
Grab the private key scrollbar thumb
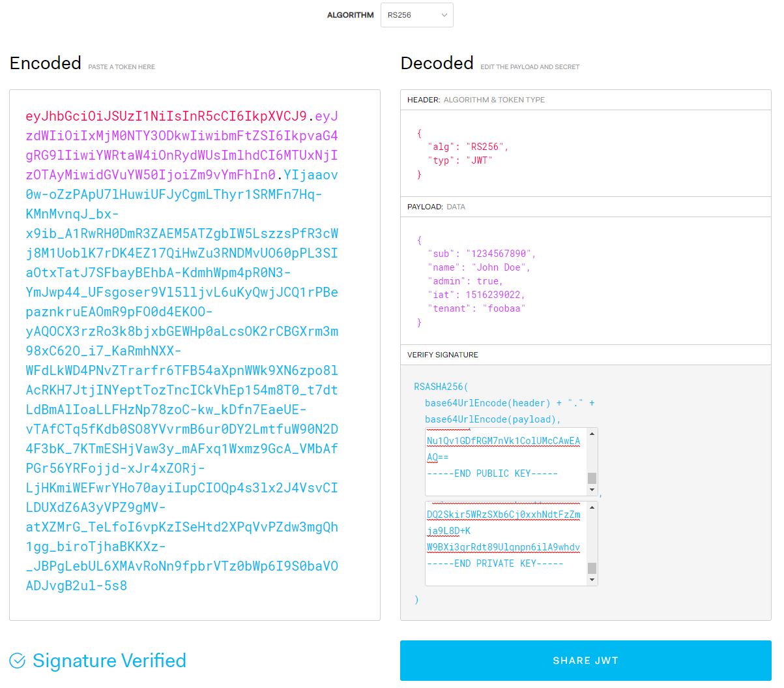(592, 568)
